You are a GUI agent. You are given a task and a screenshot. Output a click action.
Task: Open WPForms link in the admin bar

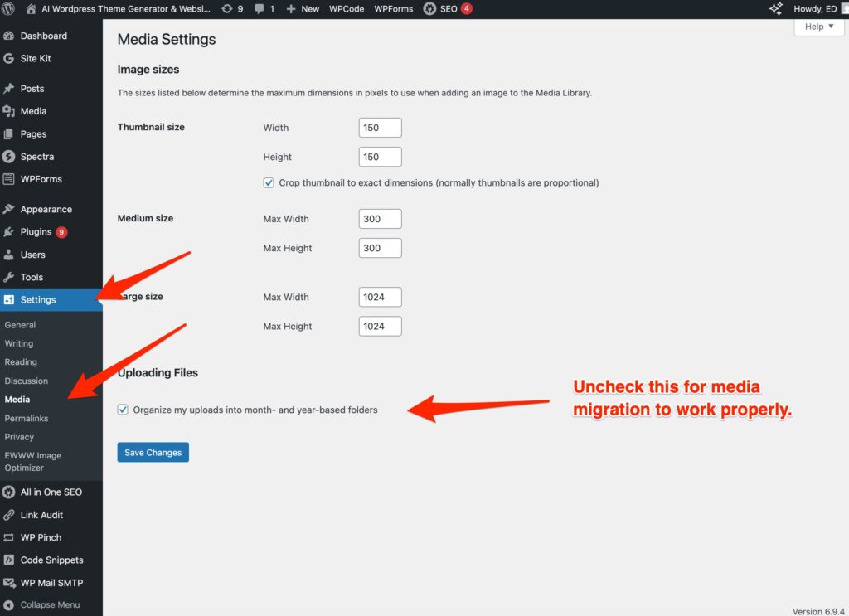pos(392,9)
